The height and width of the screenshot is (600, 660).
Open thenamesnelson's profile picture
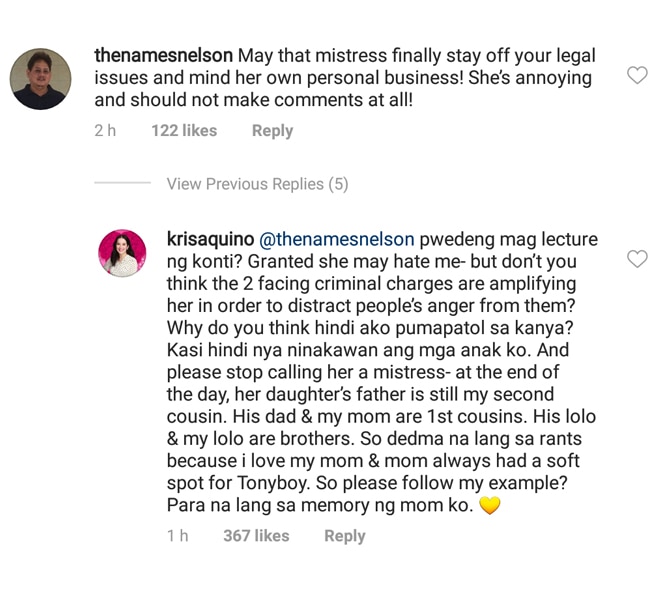click(40, 79)
